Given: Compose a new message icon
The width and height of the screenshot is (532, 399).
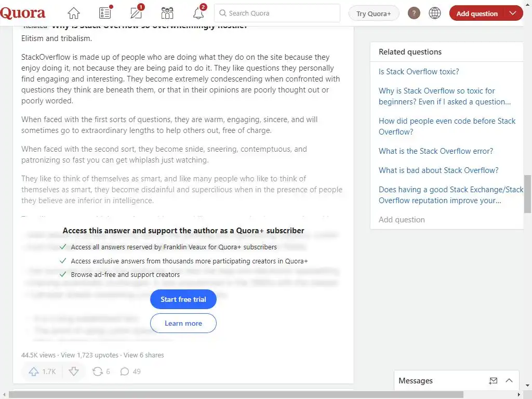Looking at the screenshot, I should (x=494, y=381).
